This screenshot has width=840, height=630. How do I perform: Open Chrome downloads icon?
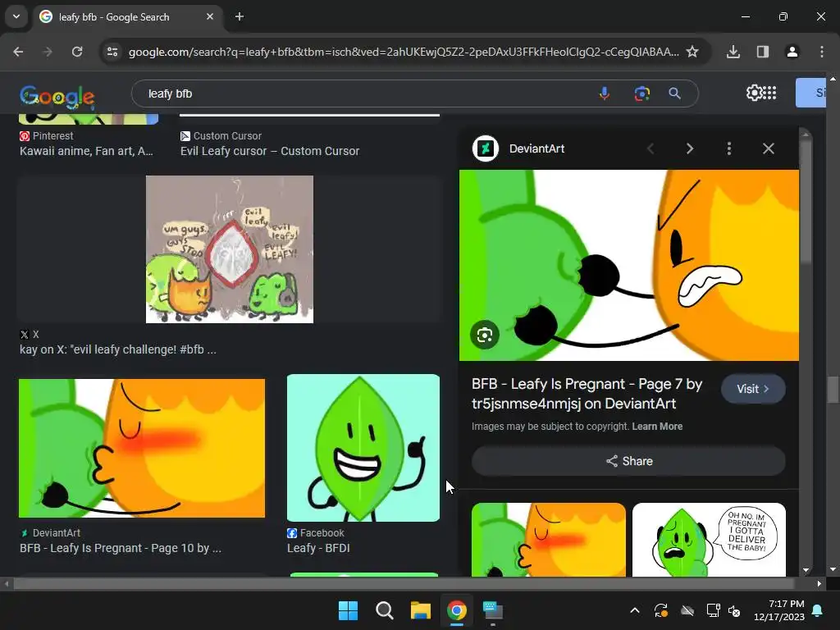tap(733, 52)
